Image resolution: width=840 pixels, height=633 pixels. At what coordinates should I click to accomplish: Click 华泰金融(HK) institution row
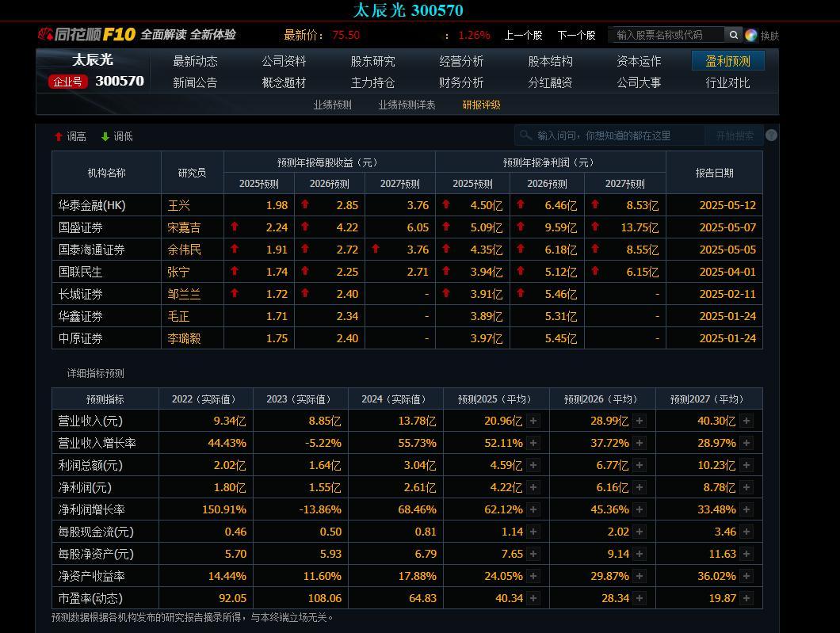(407, 205)
